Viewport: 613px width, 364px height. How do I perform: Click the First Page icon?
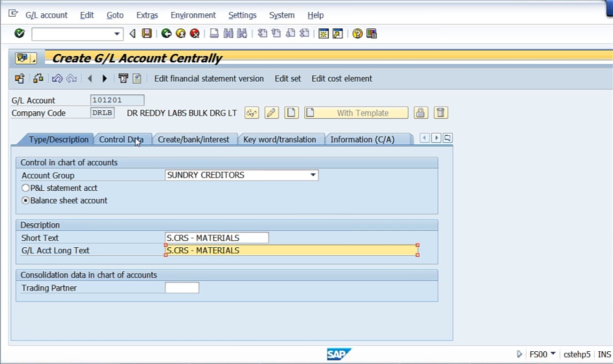coord(262,34)
